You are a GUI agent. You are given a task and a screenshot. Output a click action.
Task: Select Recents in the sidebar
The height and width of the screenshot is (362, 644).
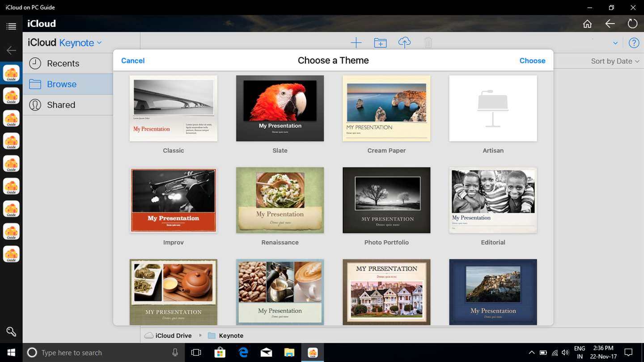point(68,63)
